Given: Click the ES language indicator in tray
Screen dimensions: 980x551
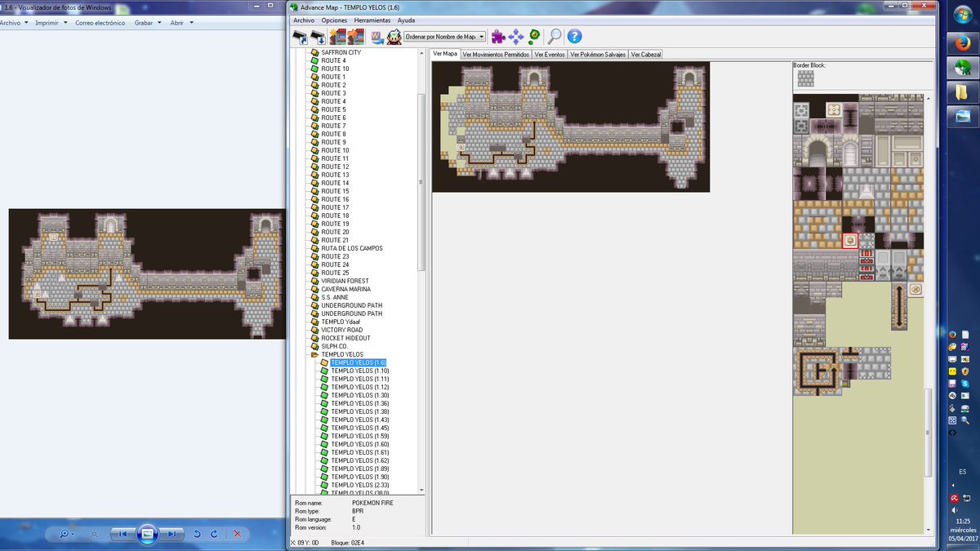Looking at the screenshot, I should tap(961, 472).
